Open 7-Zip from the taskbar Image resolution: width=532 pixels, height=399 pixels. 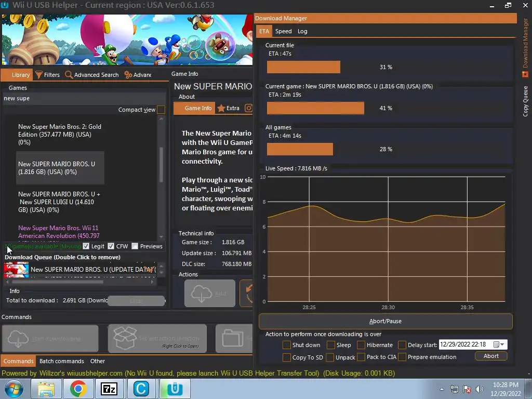pos(109,389)
